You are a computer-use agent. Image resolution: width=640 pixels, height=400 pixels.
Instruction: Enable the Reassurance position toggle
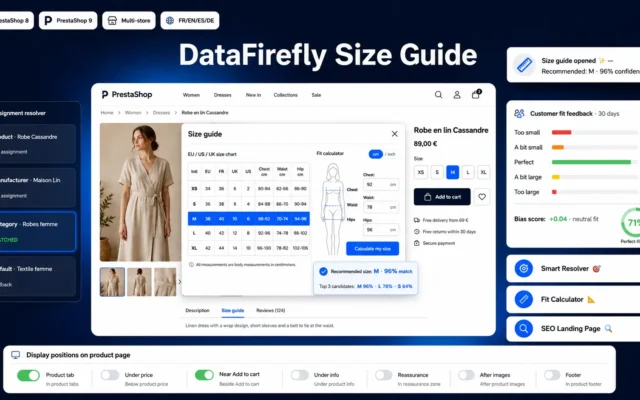click(384, 375)
